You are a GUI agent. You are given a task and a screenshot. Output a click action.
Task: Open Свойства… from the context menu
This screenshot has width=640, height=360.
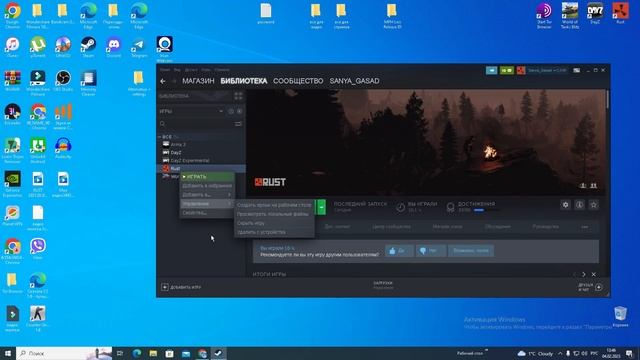click(207, 213)
